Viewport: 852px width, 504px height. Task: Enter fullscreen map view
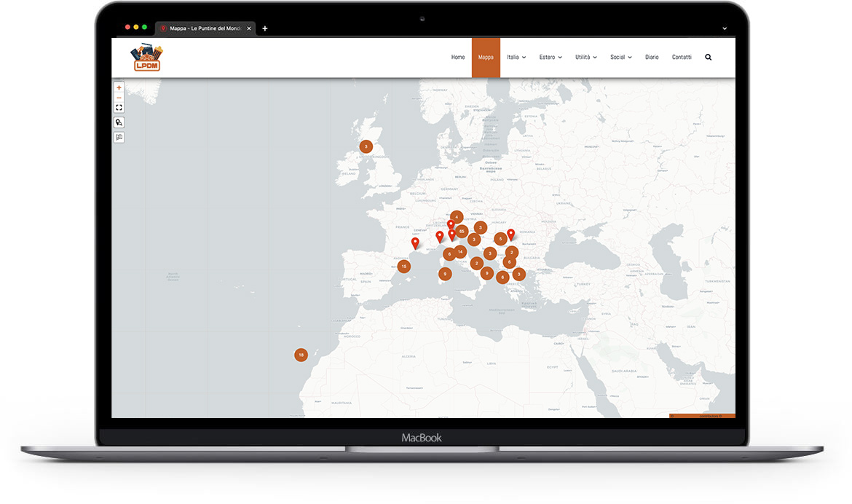tap(119, 107)
